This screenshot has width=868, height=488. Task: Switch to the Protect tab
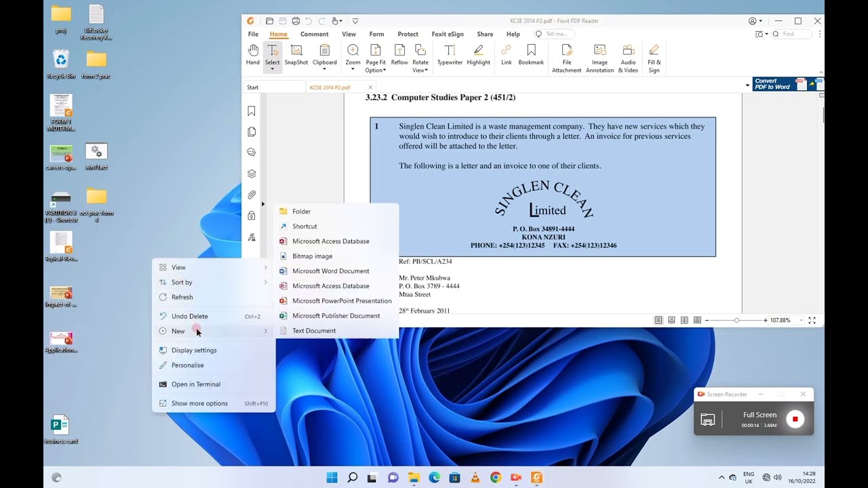408,34
